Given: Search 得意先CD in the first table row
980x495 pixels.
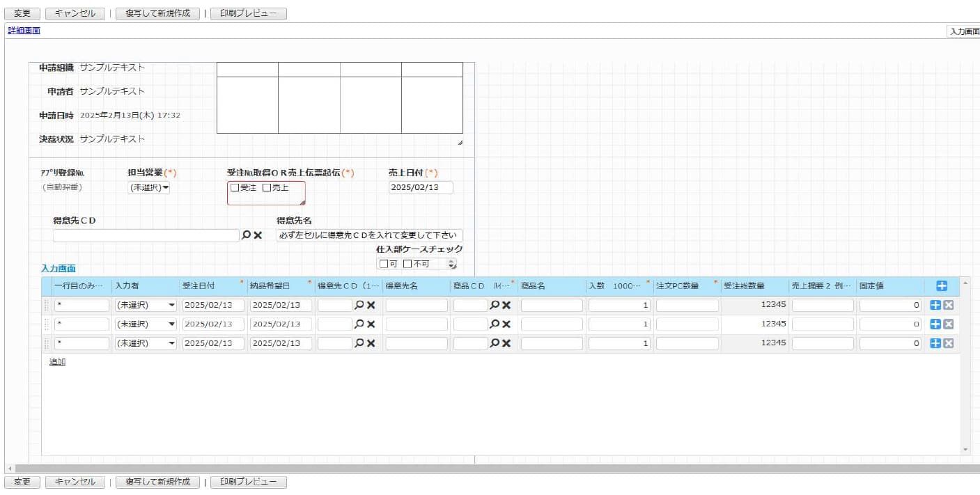Looking at the screenshot, I should [x=359, y=305].
